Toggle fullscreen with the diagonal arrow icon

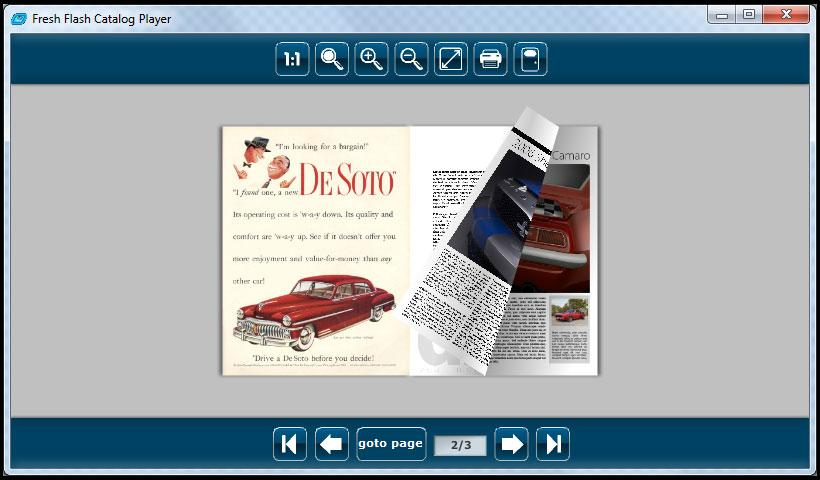point(451,60)
